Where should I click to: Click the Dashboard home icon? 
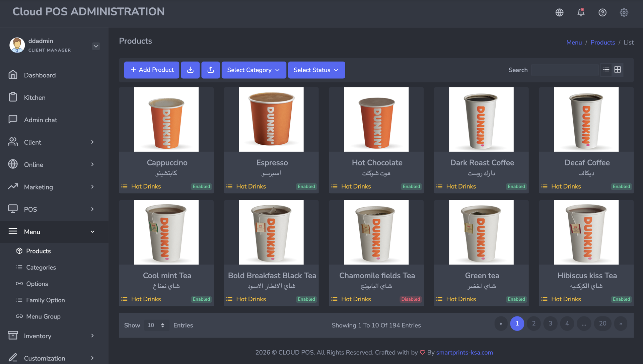click(x=13, y=75)
